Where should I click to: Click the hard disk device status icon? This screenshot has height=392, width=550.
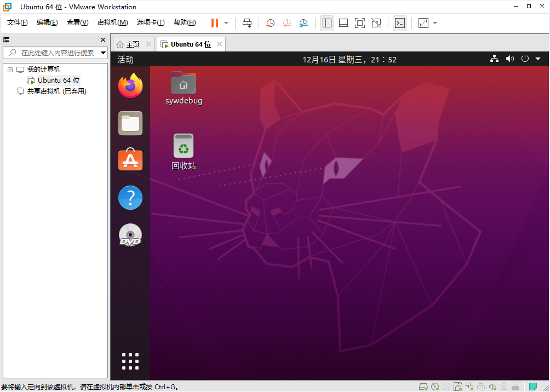(423, 387)
